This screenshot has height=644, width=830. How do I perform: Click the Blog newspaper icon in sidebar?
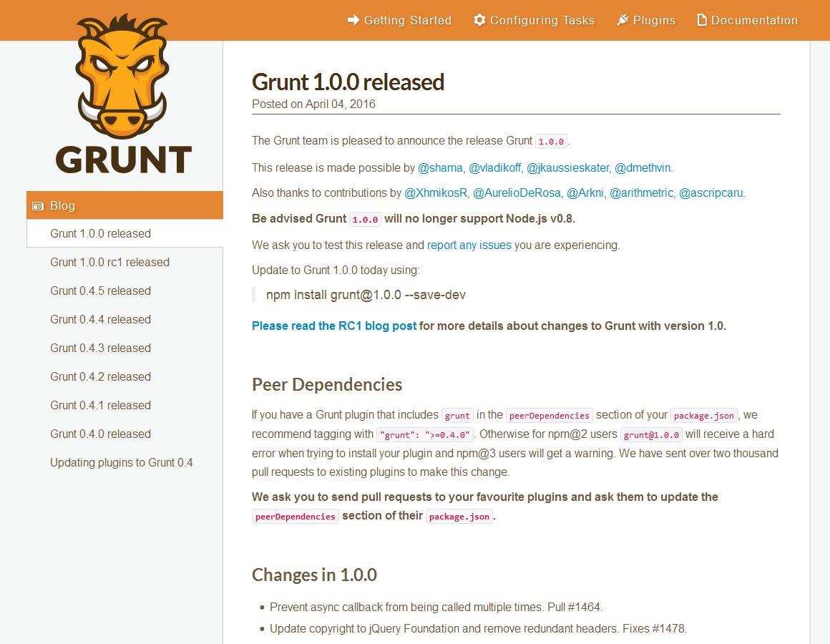pyautogui.click(x=38, y=206)
